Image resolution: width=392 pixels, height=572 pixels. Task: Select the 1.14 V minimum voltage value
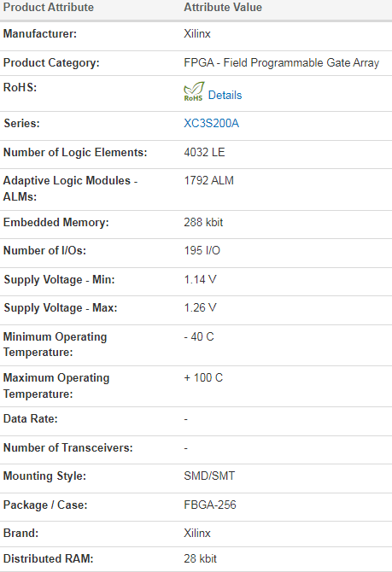point(200,279)
